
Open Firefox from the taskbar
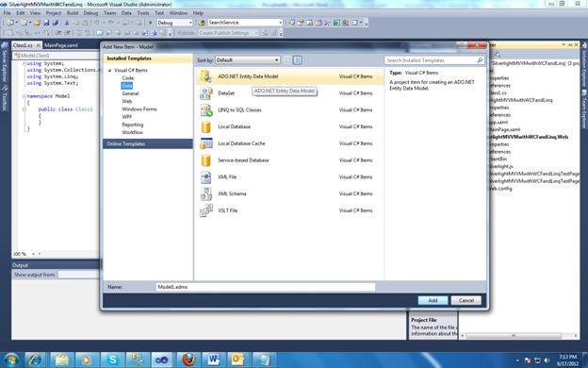188,360
